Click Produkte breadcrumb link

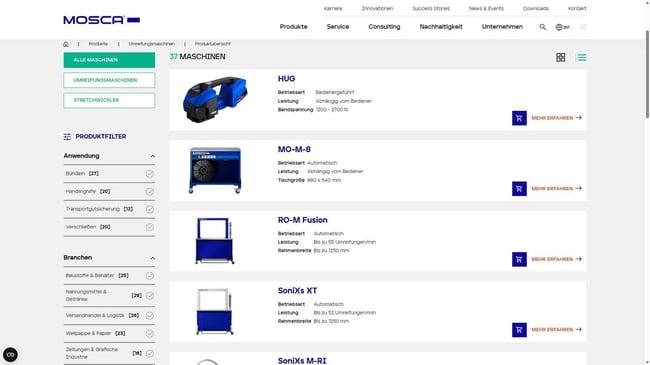98,44
